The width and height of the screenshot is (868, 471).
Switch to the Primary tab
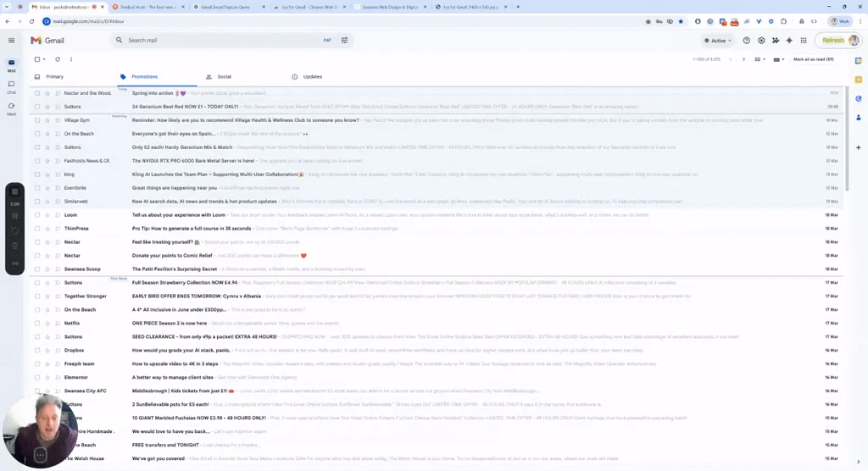click(x=54, y=77)
